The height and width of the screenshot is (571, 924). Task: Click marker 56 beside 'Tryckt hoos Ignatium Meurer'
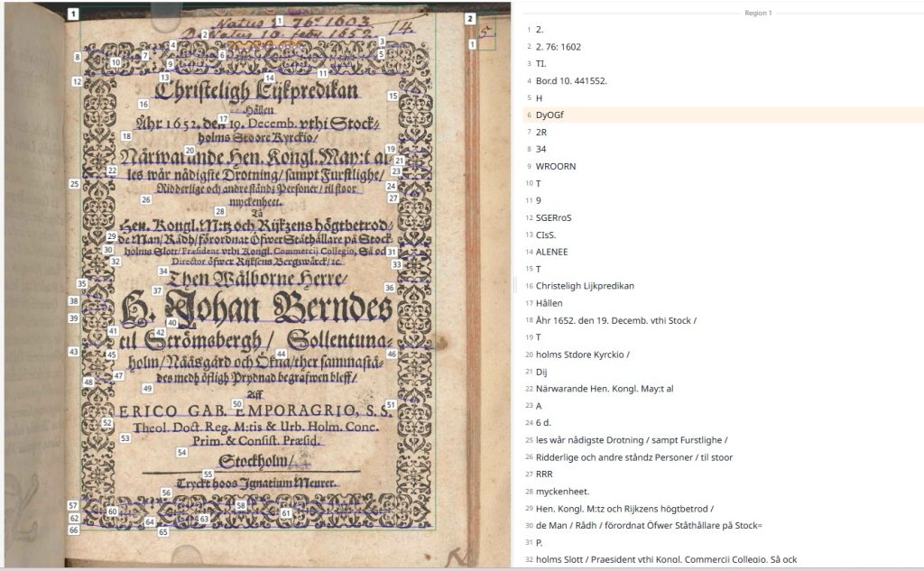pyautogui.click(x=167, y=492)
